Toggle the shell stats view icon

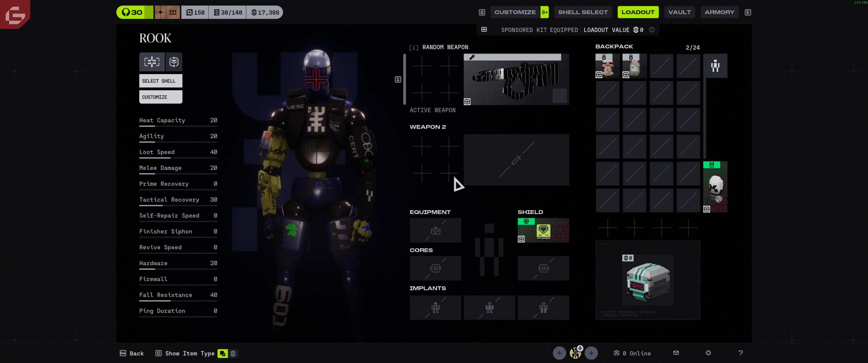tap(152, 62)
